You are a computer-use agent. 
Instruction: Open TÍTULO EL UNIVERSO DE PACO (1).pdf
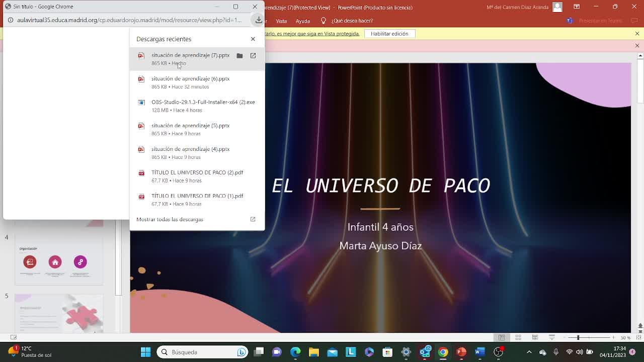coord(197,200)
